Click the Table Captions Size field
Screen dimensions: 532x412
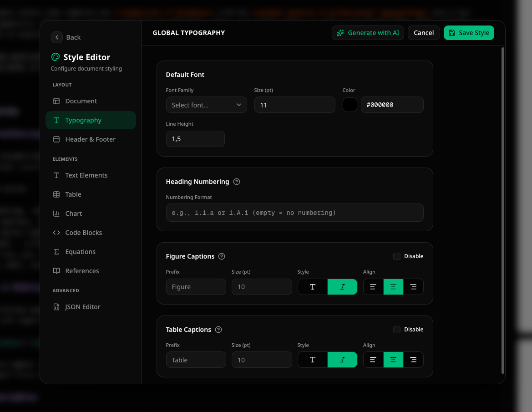pyautogui.click(x=262, y=360)
